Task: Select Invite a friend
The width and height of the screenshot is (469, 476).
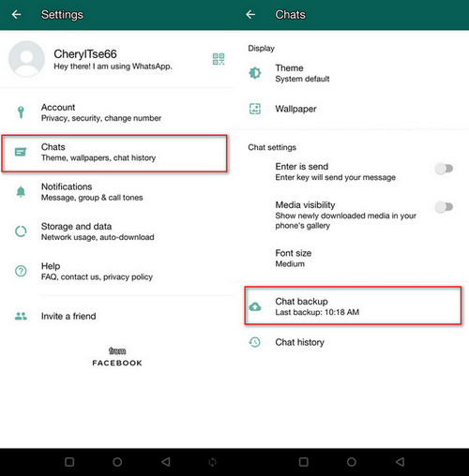Action: click(x=117, y=316)
